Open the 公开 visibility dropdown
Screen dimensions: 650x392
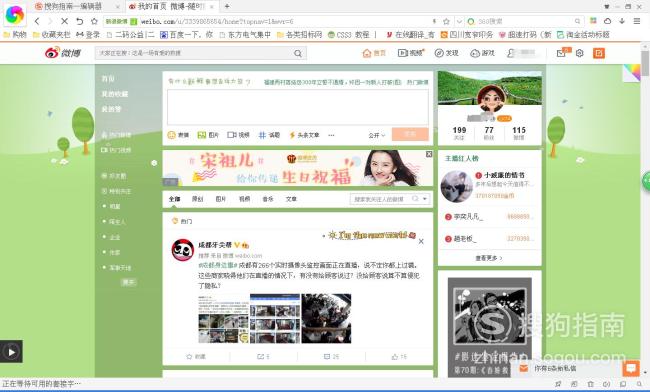point(376,135)
